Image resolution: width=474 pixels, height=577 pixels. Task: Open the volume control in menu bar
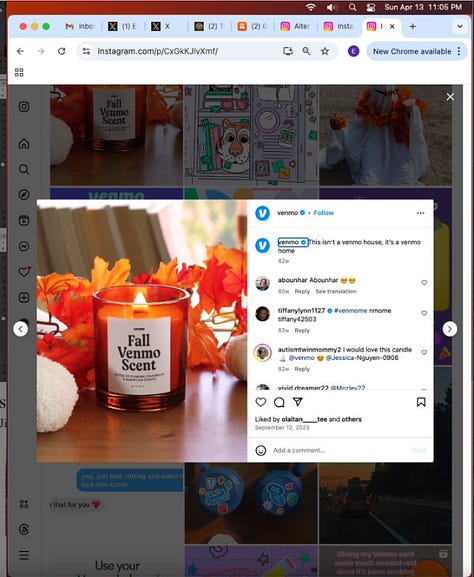[x=332, y=7]
